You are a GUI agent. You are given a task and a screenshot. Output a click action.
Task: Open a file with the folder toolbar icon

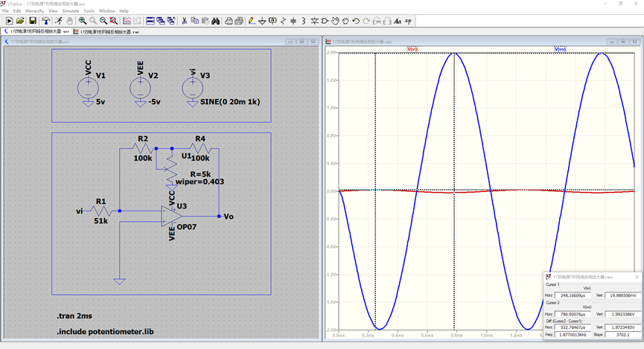(x=19, y=21)
